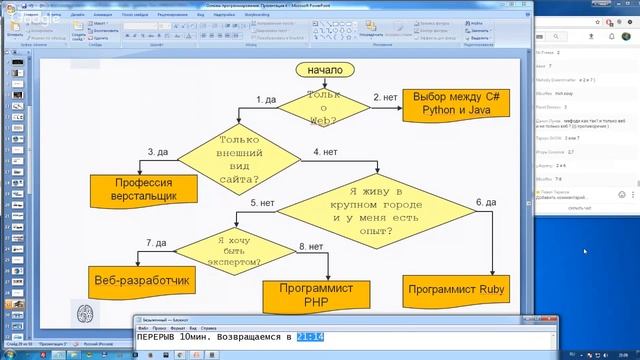Reset slide with Восстановить button
The height and width of the screenshot is (360, 640).
(103, 31)
